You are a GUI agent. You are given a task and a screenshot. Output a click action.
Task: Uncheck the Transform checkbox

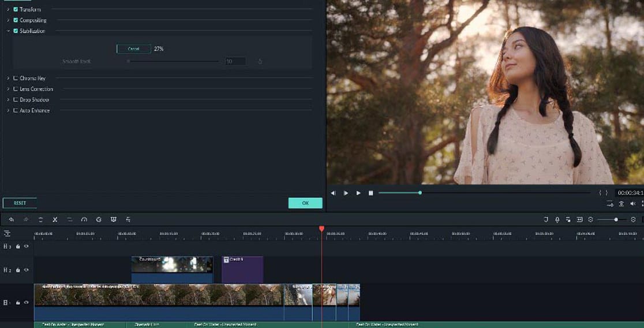pyautogui.click(x=16, y=10)
